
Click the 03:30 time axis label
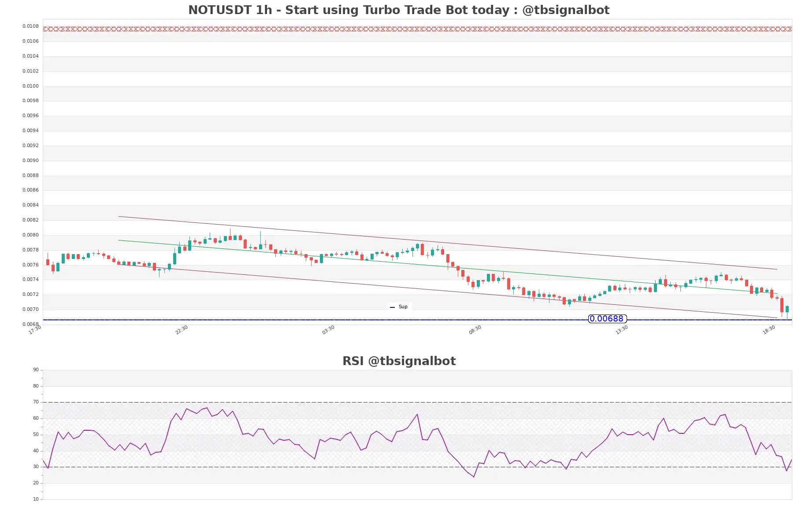pos(328,330)
